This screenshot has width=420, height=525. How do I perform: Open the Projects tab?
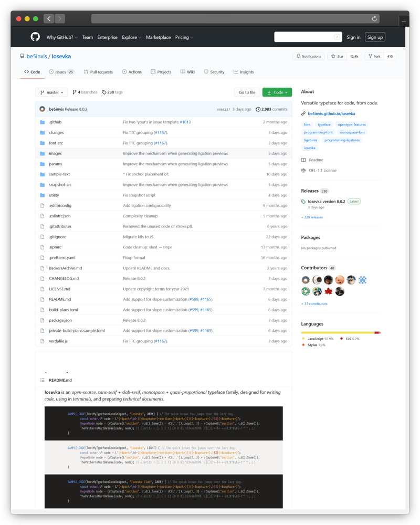[x=161, y=72]
